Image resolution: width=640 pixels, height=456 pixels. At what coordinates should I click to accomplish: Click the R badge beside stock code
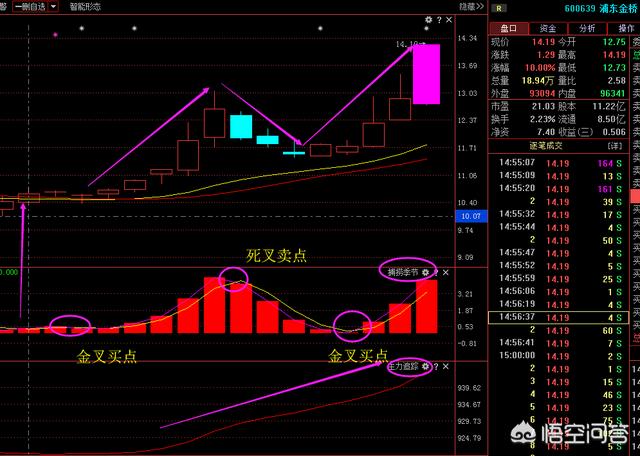(x=498, y=8)
